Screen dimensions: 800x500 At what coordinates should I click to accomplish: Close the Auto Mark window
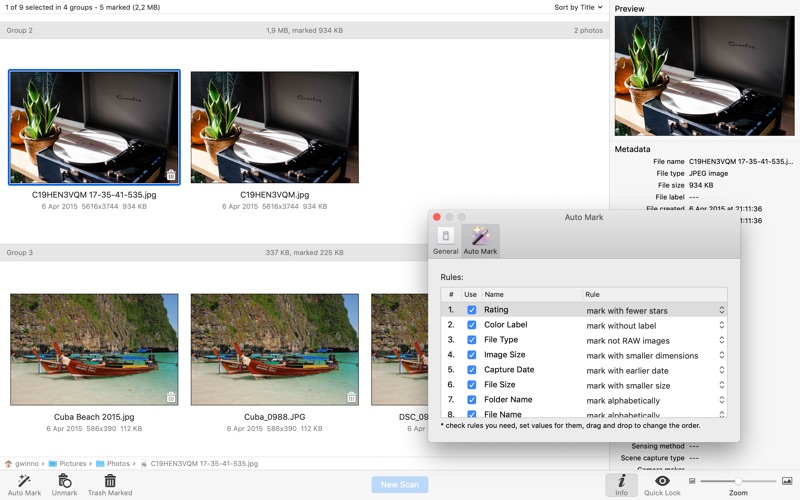[437, 217]
